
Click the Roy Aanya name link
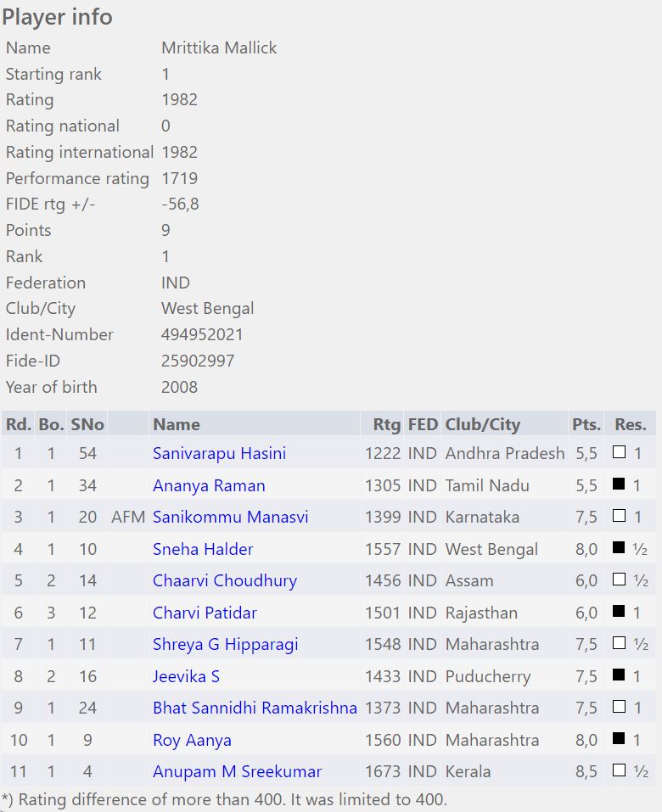(192, 740)
